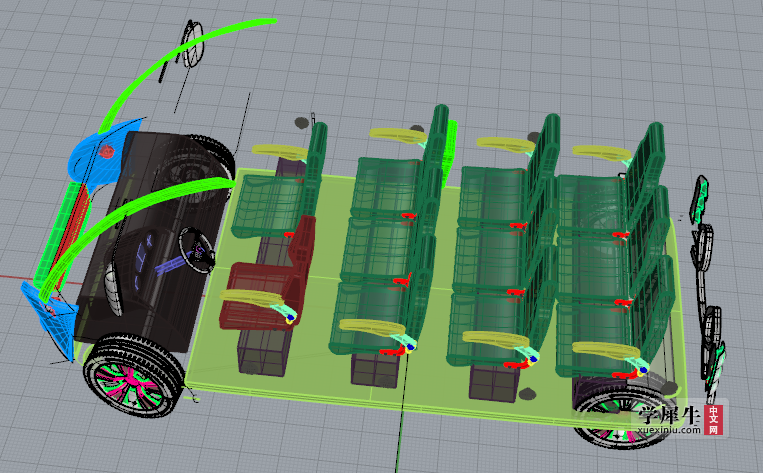This screenshot has width=763, height=473.
Task: Pick the steering wheel in the cockpit
Action: tap(197, 249)
